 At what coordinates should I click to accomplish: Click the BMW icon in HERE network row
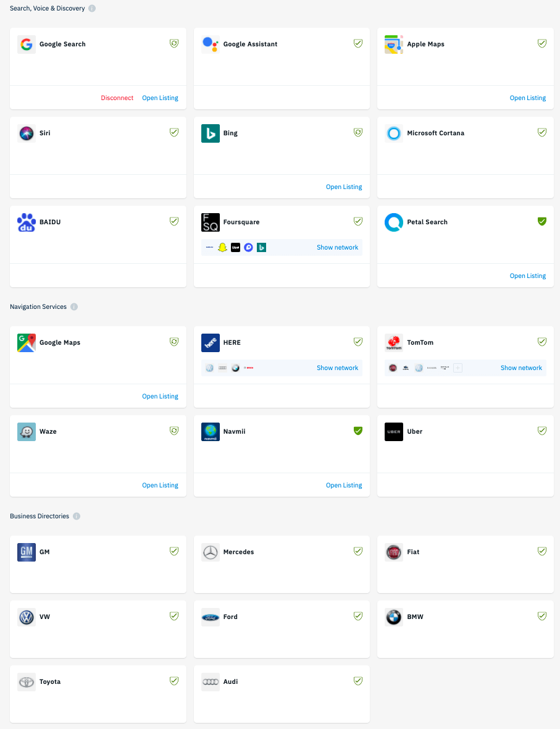pos(236,368)
